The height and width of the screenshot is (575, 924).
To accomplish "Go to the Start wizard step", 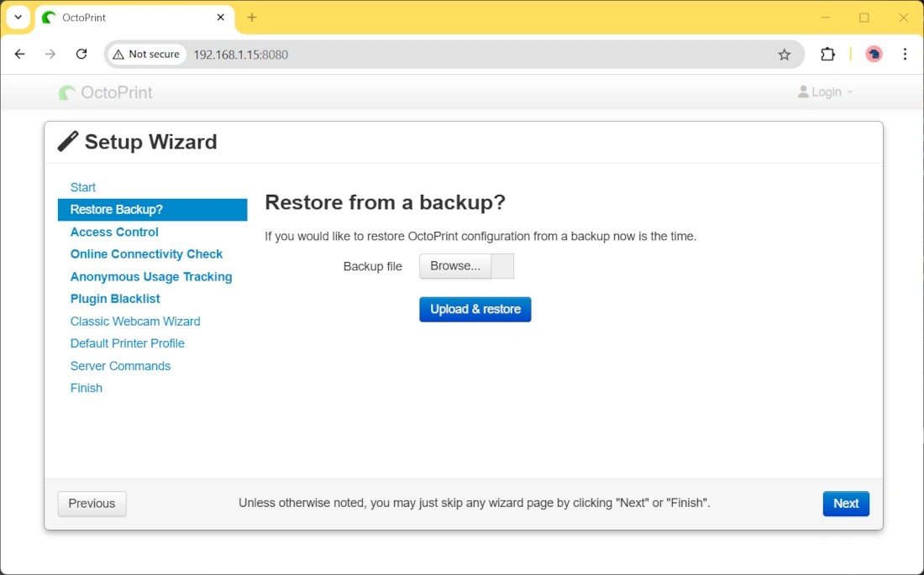I will coord(83,187).
